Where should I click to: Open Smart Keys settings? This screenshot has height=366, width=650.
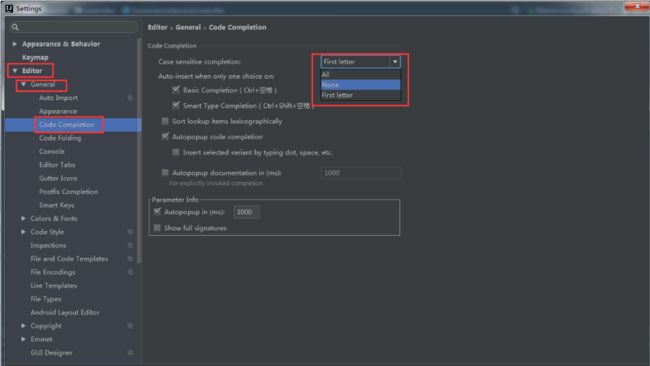click(x=56, y=205)
